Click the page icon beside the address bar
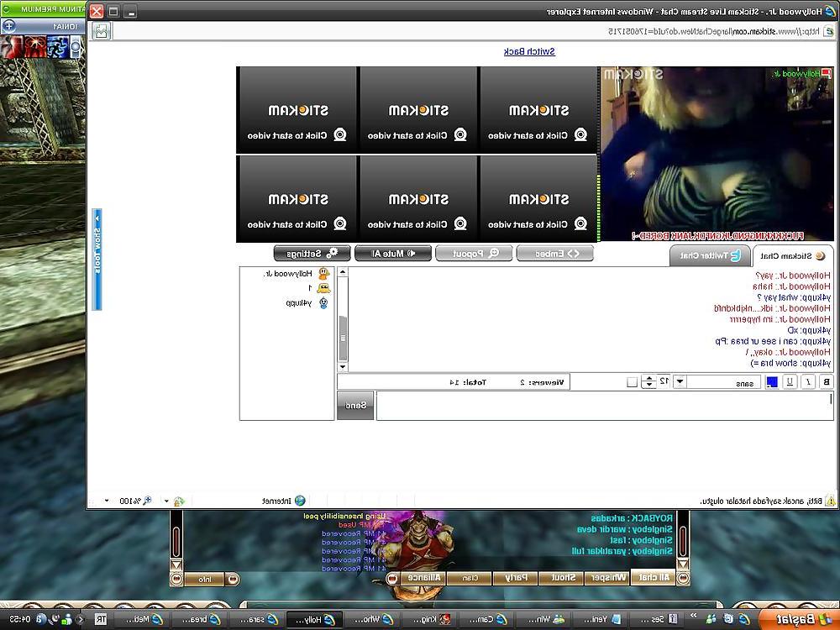This screenshot has width=840, height=630. click(102, 31)
